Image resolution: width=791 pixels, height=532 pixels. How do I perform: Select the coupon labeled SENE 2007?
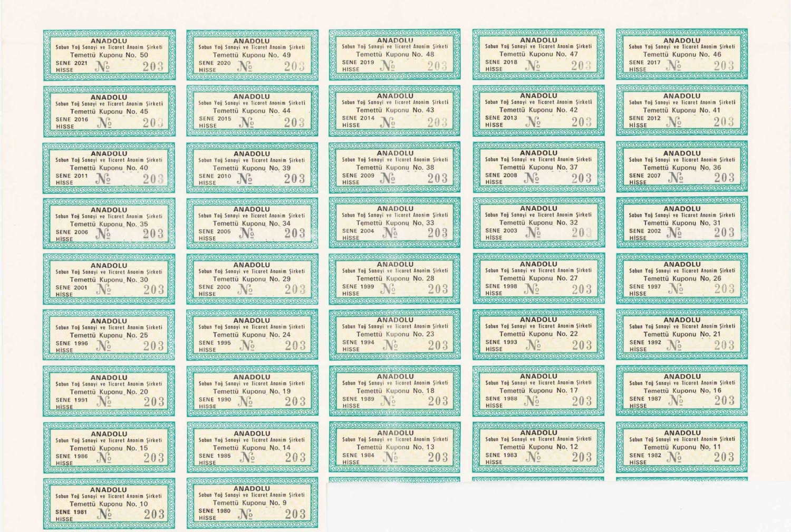tap(681, 167)
